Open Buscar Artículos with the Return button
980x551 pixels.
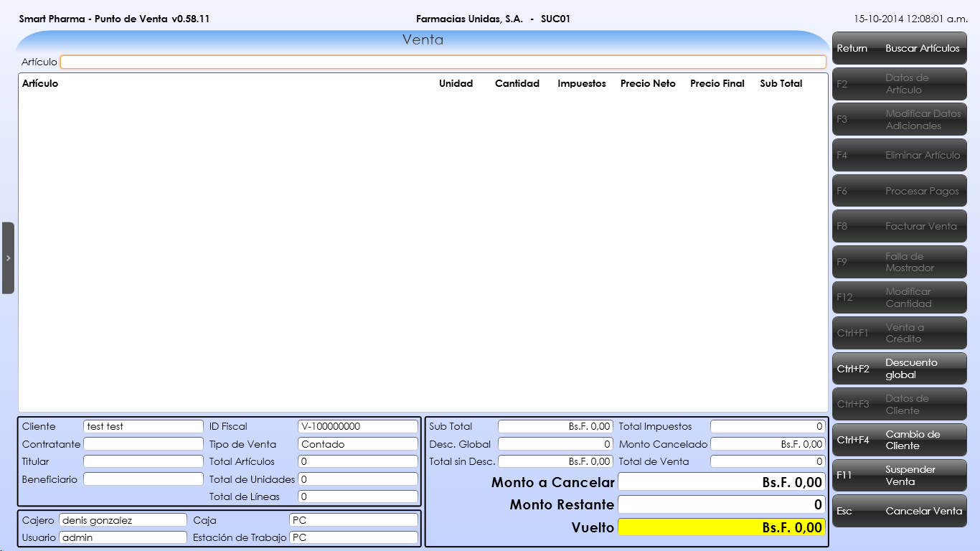pos(899,48)
